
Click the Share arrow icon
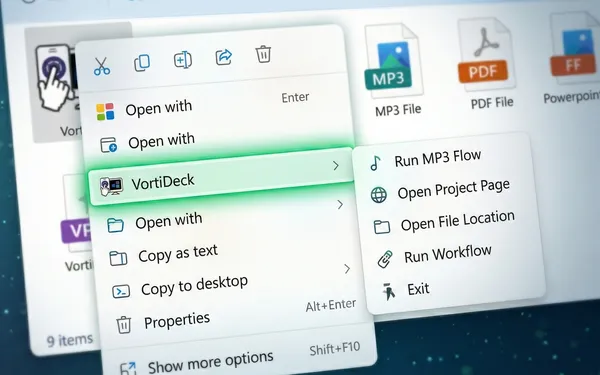tap(224, 57)
